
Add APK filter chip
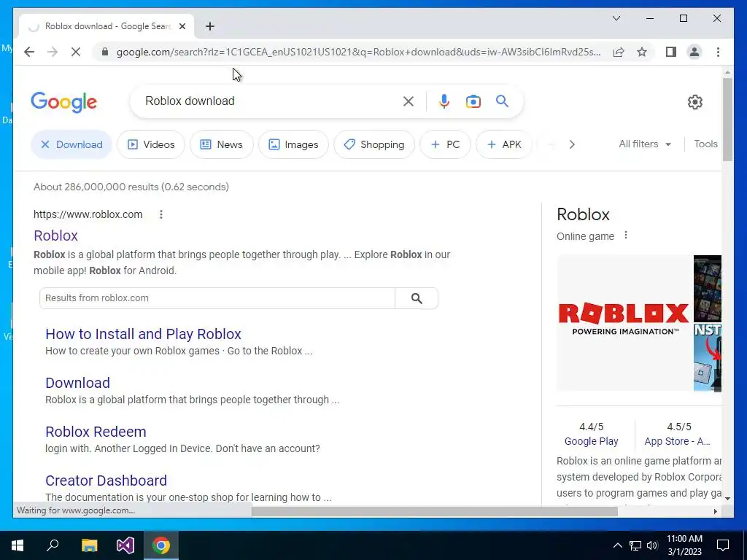point(504,144)
